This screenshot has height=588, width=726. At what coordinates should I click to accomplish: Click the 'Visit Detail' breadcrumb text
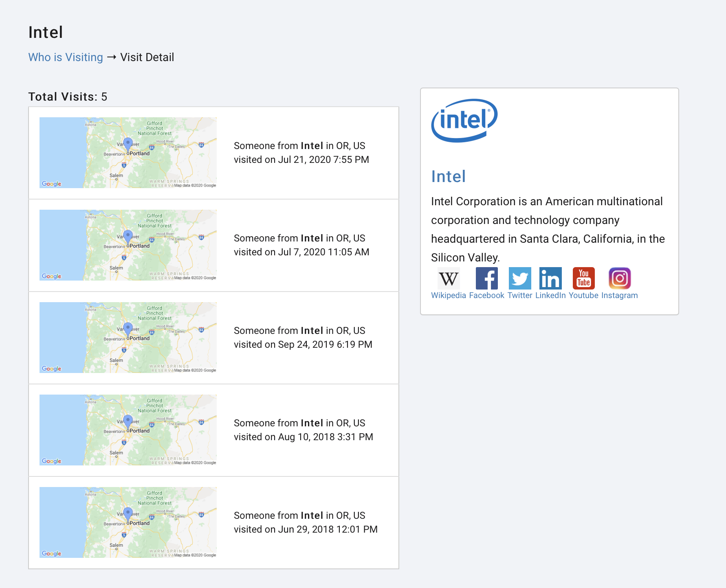(147, 57)
